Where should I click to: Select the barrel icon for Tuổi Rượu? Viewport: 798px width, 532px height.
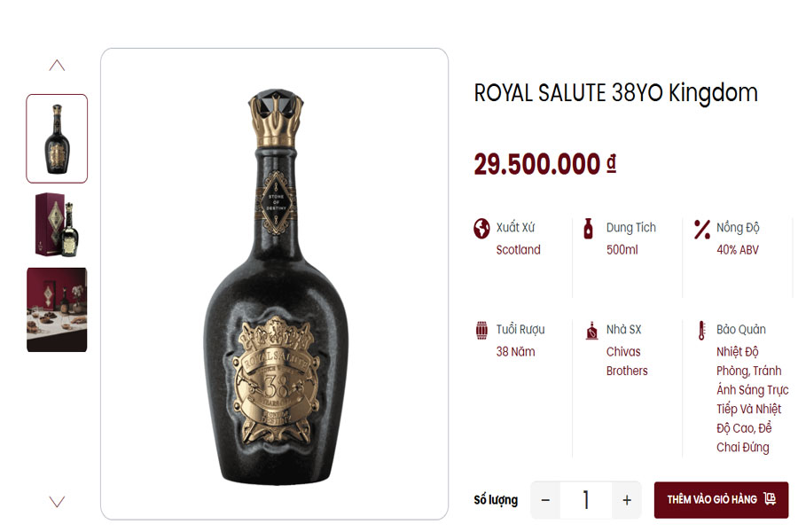point(480,329)
